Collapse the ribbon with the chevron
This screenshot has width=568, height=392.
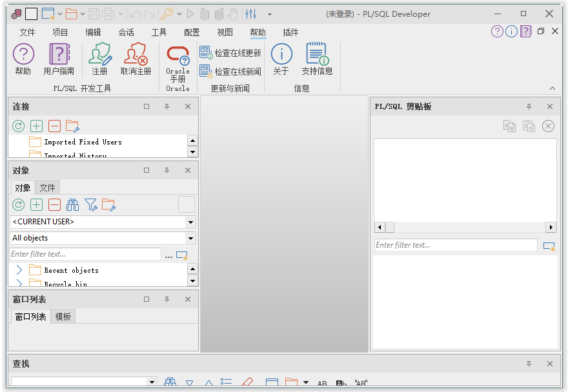pos(553,88)
